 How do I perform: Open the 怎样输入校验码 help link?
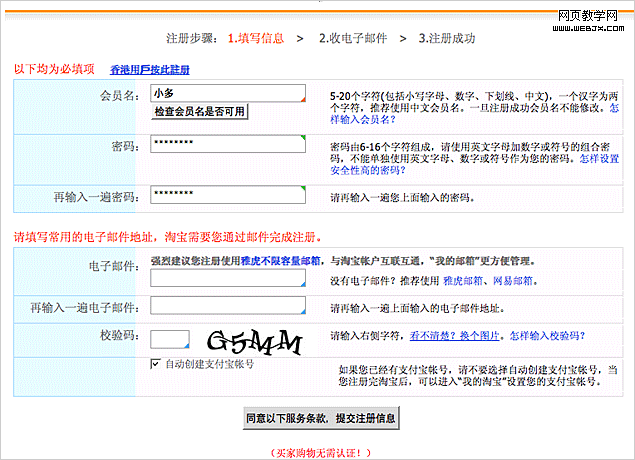click(547, 337)
